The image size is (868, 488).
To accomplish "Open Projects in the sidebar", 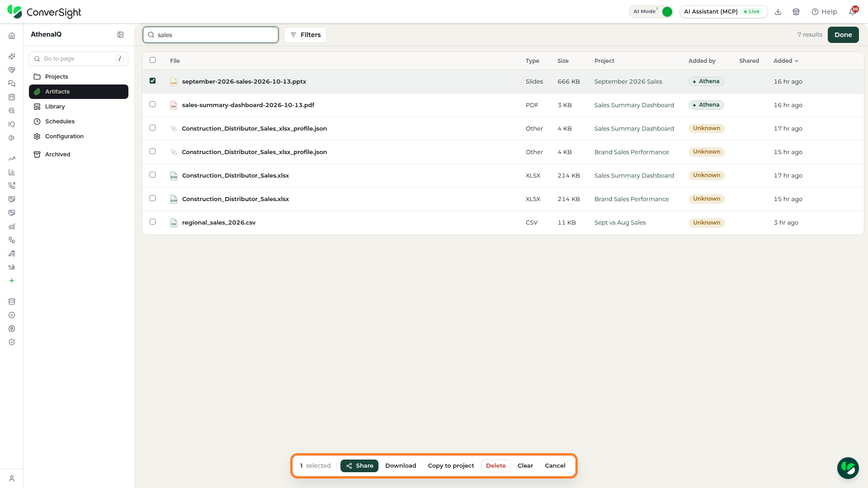I will tap(79, 77).
